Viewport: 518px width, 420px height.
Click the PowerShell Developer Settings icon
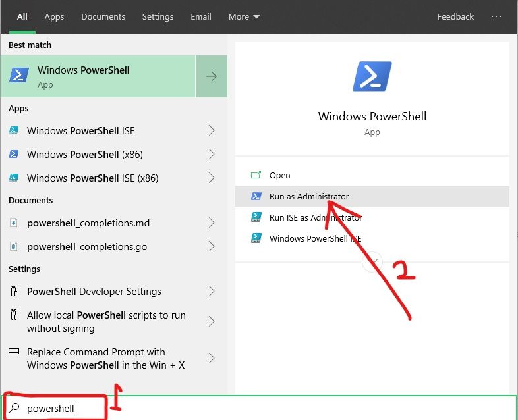(14, 292)
